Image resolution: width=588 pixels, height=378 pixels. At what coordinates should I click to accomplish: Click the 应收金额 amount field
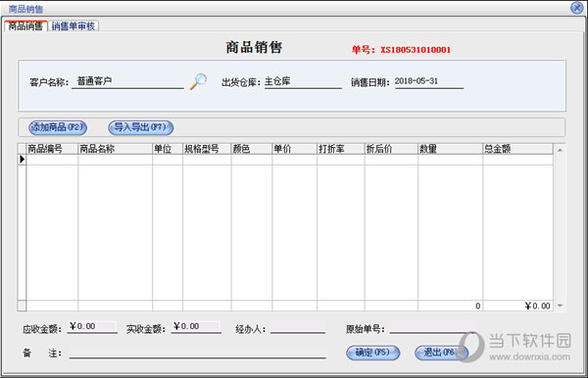pyautogui.click(x=93, y=327)
